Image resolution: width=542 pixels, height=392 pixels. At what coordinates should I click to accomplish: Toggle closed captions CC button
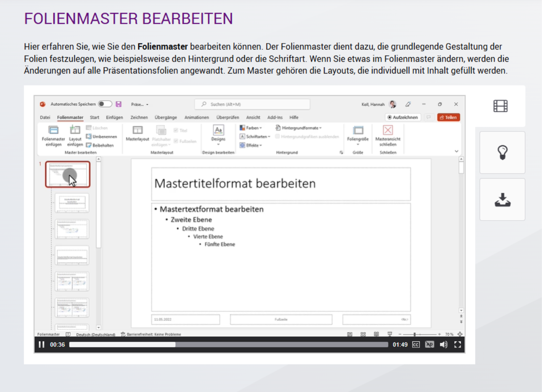pyautogui.click(x=416, y=345)
